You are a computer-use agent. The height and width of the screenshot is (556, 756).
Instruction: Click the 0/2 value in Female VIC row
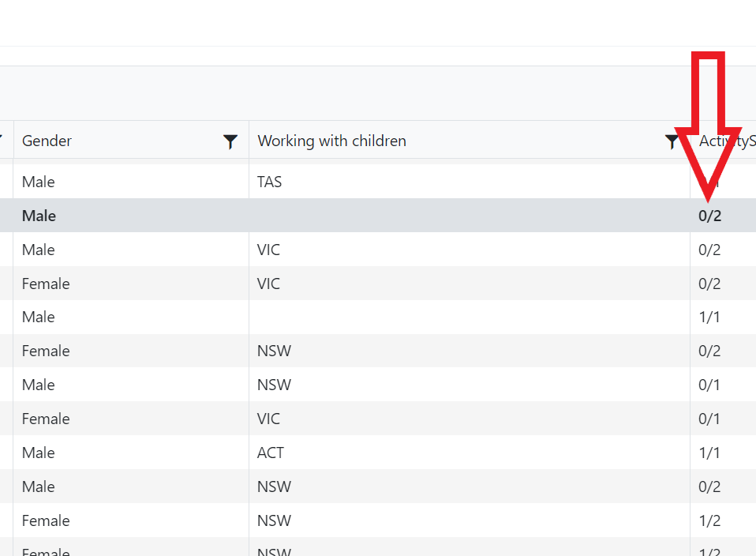coord(709,284)
